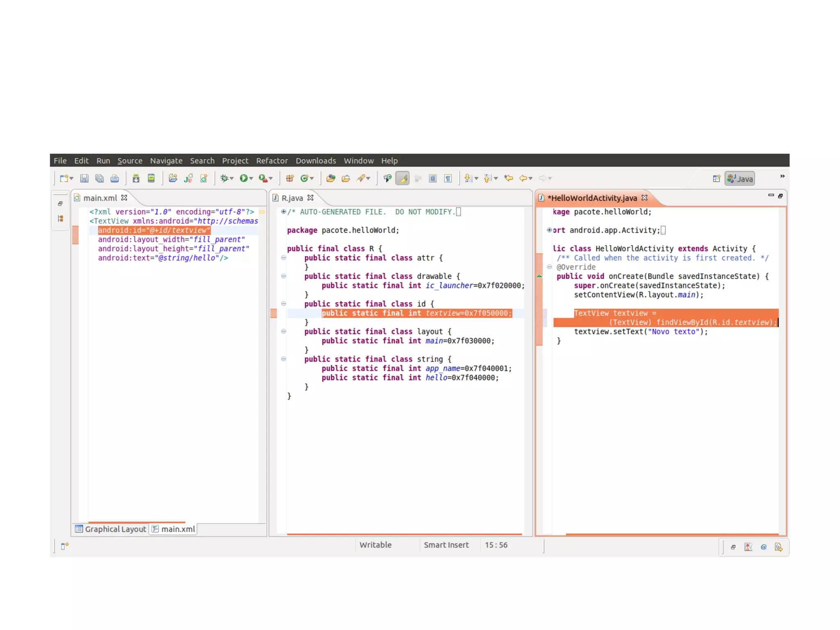The height and width of the screenshot is (630, 840).
Task: Click the Run green play button
Action: click(244, 178)
